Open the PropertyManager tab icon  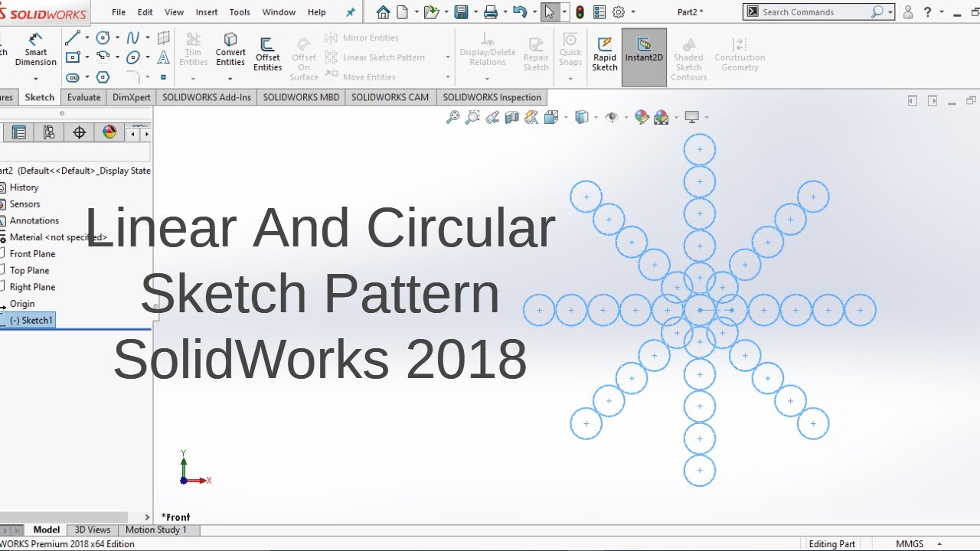point(19,133)
